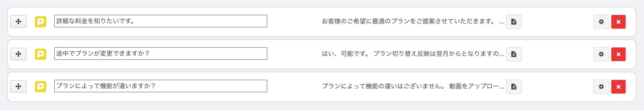644x110 pixels.
Task: Click yellow chat icon in third row
Action: 40,87
